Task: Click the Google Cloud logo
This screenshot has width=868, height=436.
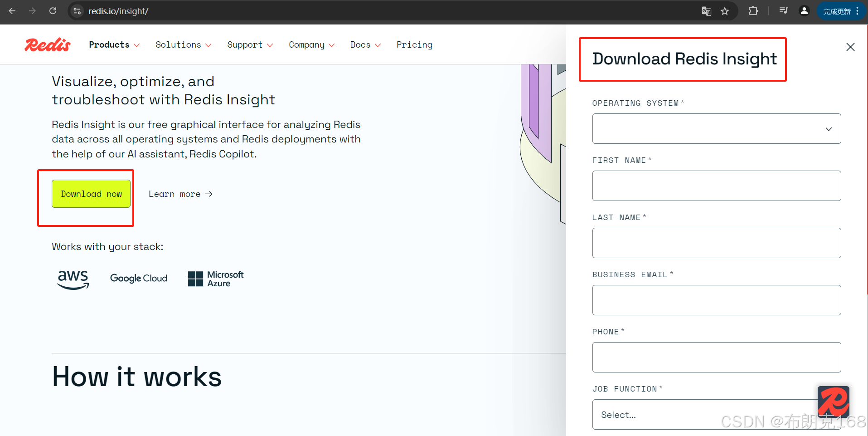Action: pos(139,278)
